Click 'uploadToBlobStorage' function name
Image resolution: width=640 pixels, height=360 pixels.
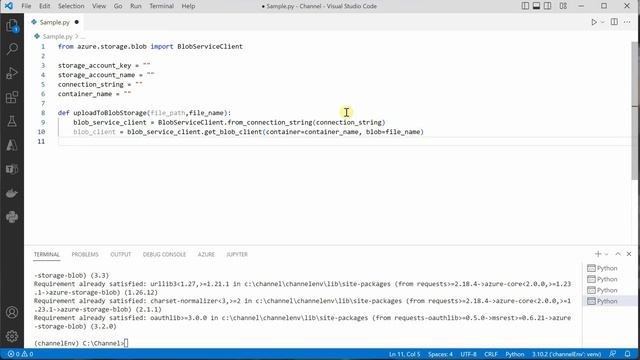click(x=110, y=113)
